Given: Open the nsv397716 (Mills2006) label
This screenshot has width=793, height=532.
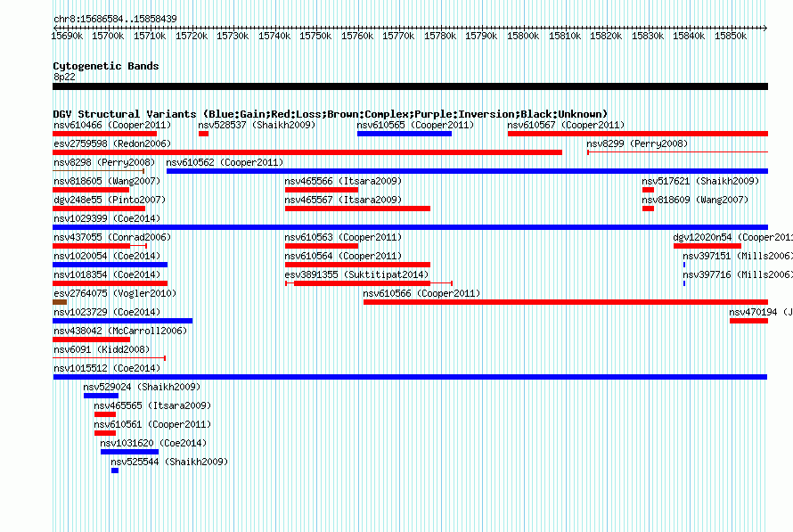Looking at the screenshot, I should point(738,274).
